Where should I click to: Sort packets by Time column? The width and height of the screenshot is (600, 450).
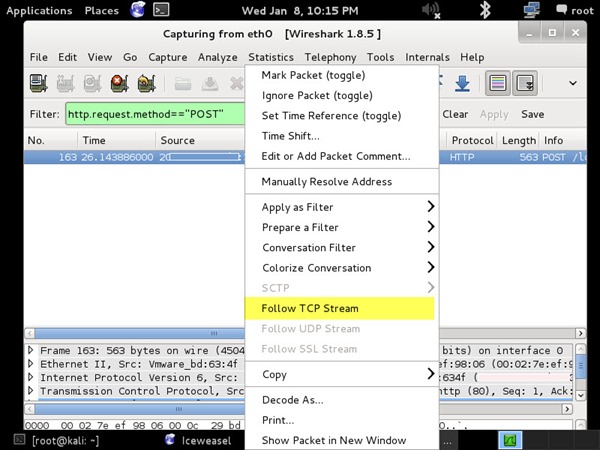pyautogui.click(x=117, y=140)
